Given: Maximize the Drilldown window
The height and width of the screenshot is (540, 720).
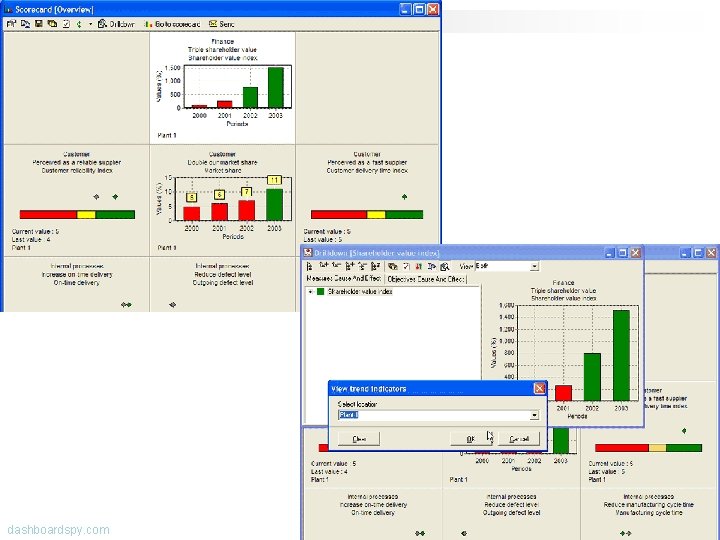Looking at the screenshot, I should [x=623, y=253].
